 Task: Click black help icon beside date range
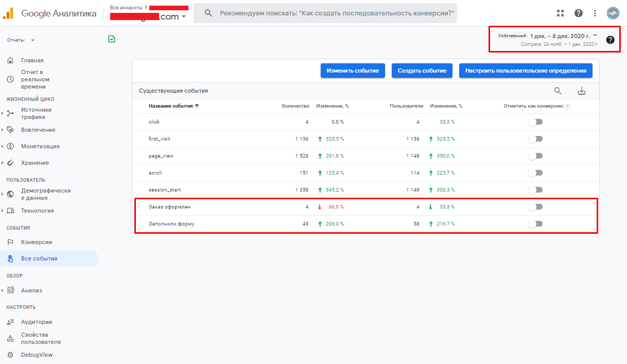[x=610, y=40]
